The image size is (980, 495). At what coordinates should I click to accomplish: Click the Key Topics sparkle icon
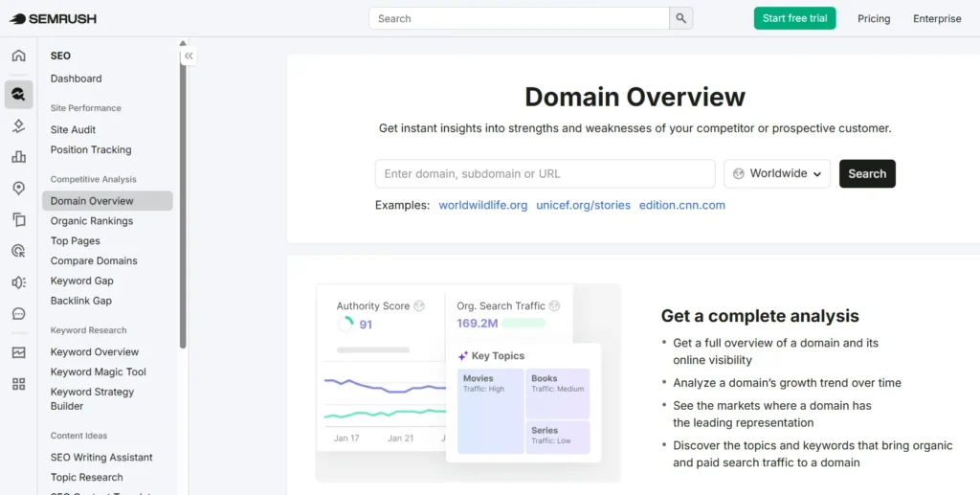[463, 355]
